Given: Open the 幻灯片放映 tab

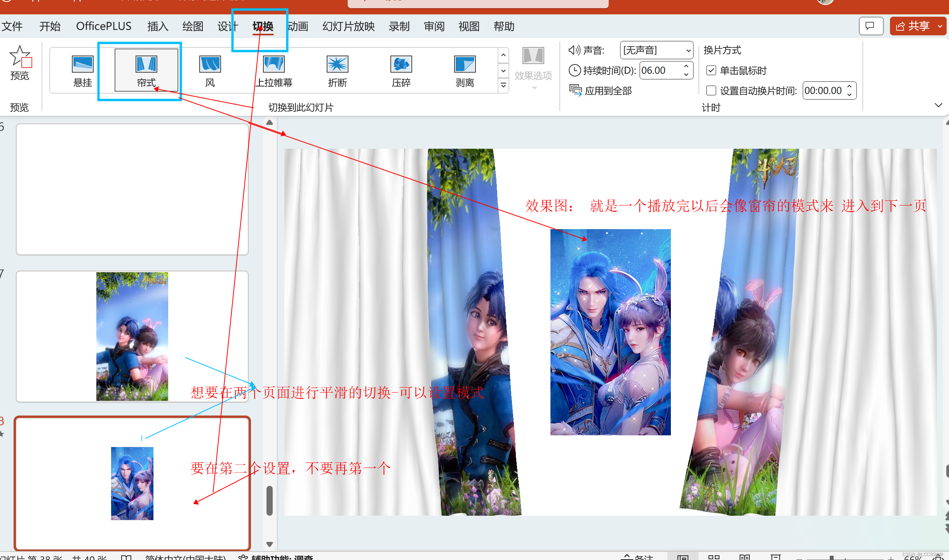Looking at the screenshot, I should point(348,26).
